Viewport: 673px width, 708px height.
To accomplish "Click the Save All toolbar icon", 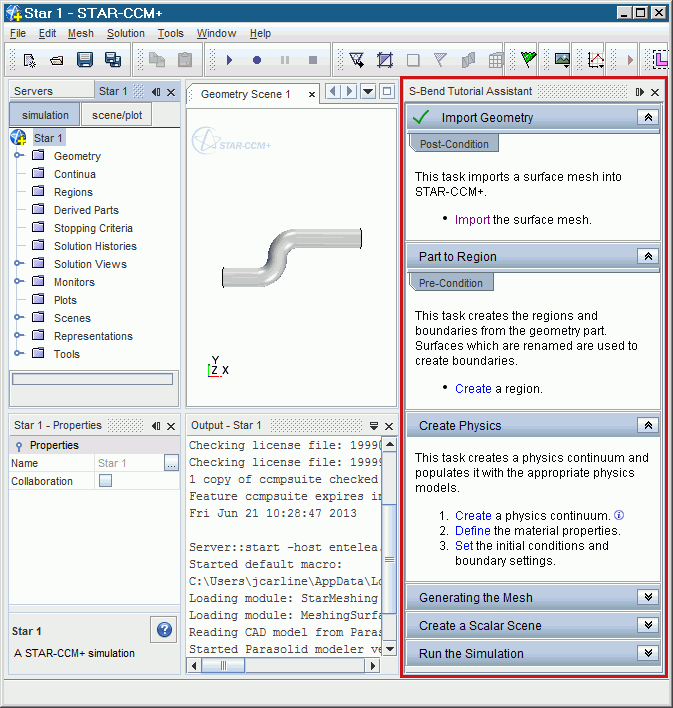I will [x=113, y=60].
